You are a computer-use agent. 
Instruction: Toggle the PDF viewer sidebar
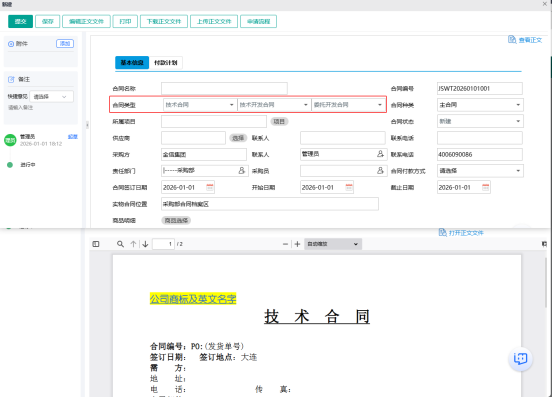point(96,244)
